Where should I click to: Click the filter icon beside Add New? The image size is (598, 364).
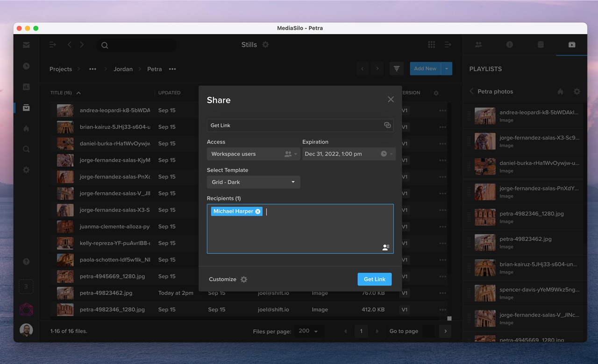396,69
